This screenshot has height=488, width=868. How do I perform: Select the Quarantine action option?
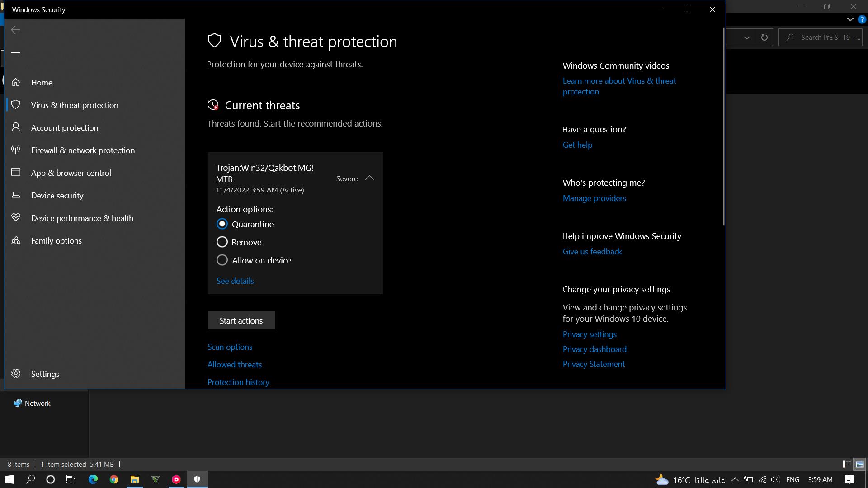[x=222, y=224]
